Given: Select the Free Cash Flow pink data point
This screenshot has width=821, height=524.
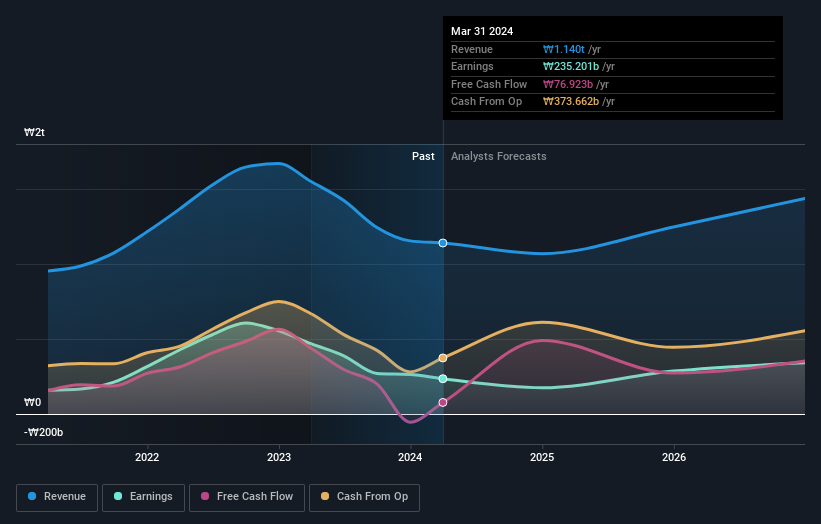Looking at the screenshot, I should click(x=443, y=403).
